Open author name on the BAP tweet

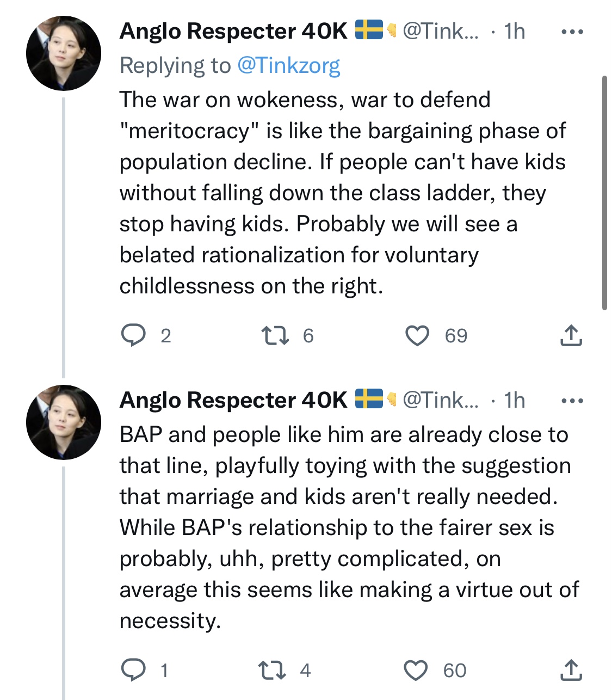(x=233, y=400)
